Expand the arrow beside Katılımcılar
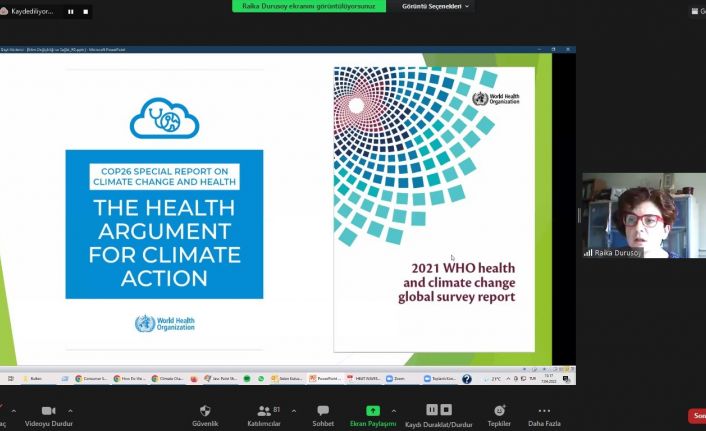 289,410
